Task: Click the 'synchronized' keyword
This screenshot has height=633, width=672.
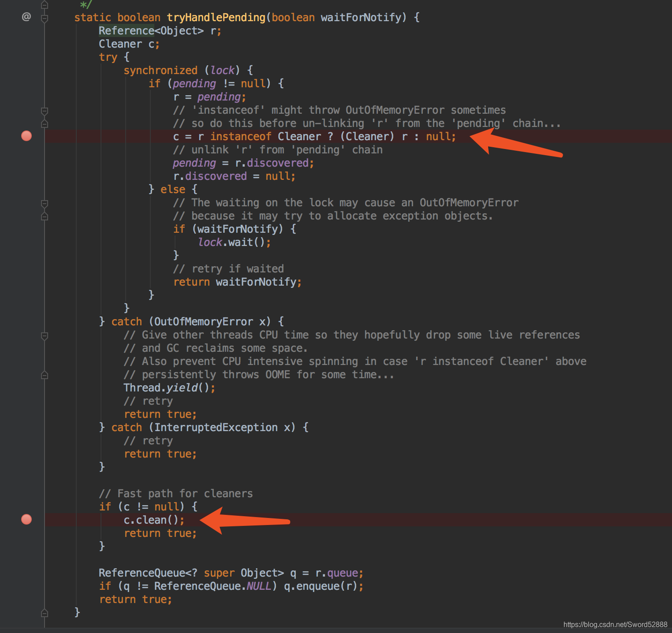Action: (x=161, y=70)
